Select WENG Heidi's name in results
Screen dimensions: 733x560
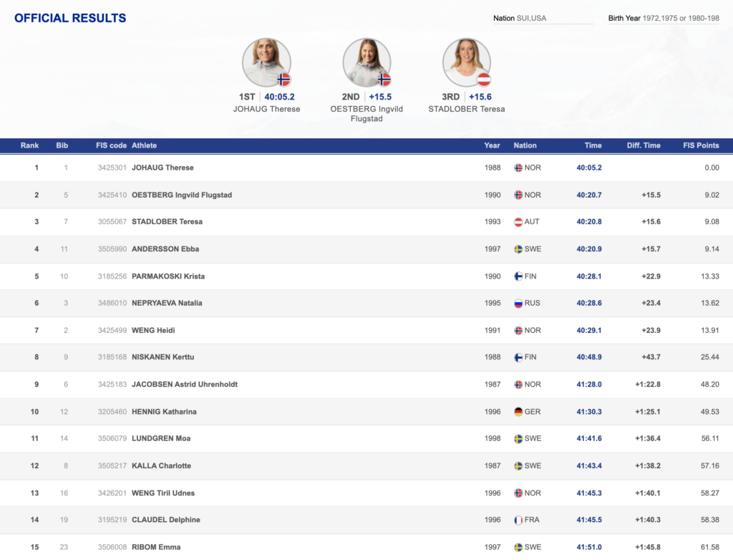(153, 330)
